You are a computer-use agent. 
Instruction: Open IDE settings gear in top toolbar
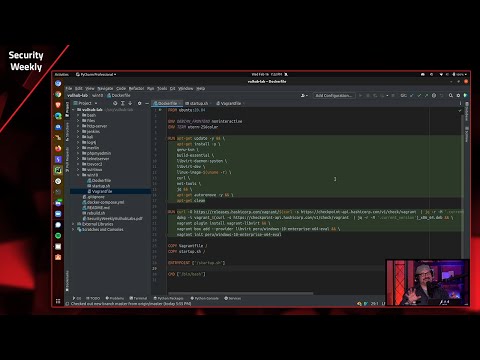[x=458, y=96]
